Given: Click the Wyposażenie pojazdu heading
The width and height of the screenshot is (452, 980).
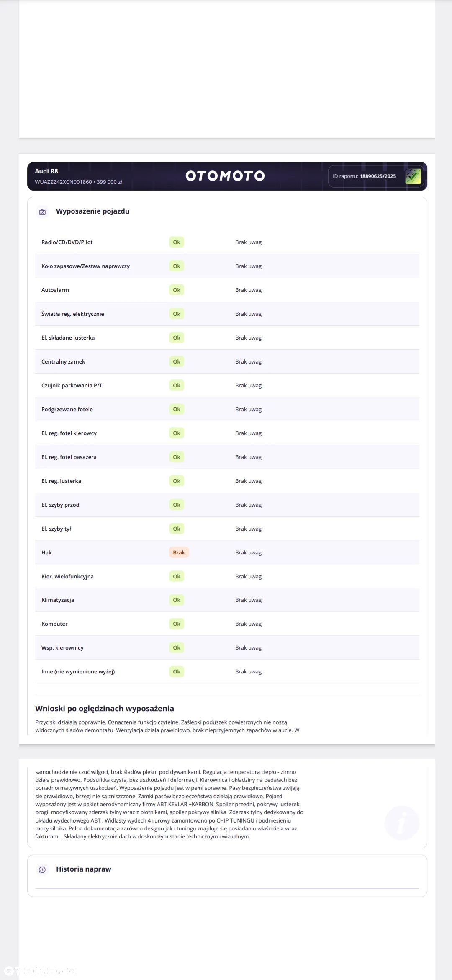Looking at the screenshot, I should (x=92, y=211).
